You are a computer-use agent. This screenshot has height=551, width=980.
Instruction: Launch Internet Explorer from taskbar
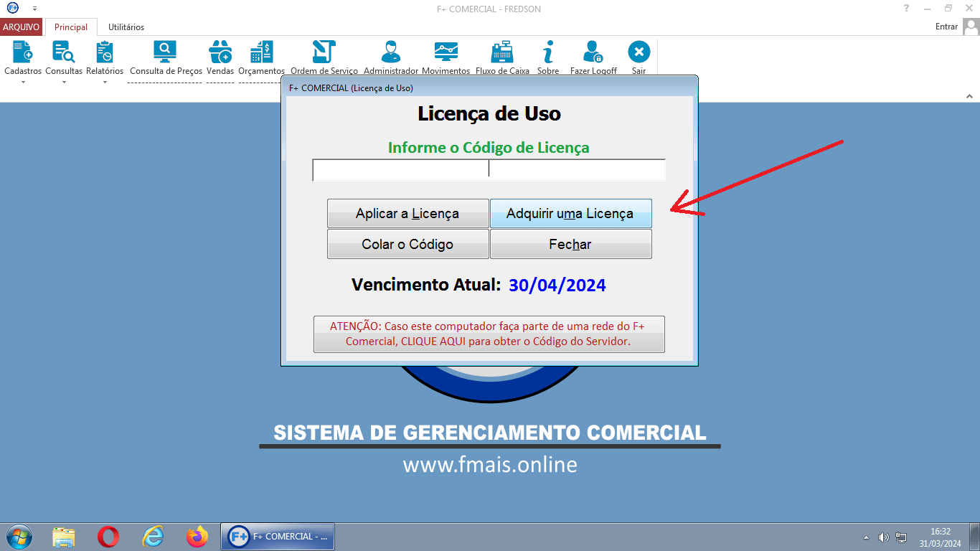(x=153, y=537)
